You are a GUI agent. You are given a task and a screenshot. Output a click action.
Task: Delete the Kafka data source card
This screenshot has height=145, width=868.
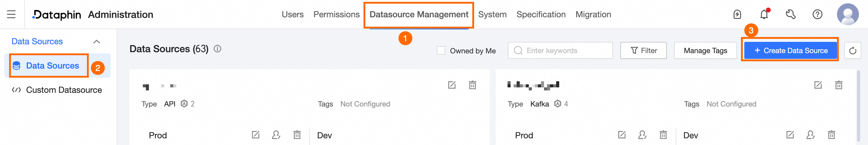coord(839,85)
